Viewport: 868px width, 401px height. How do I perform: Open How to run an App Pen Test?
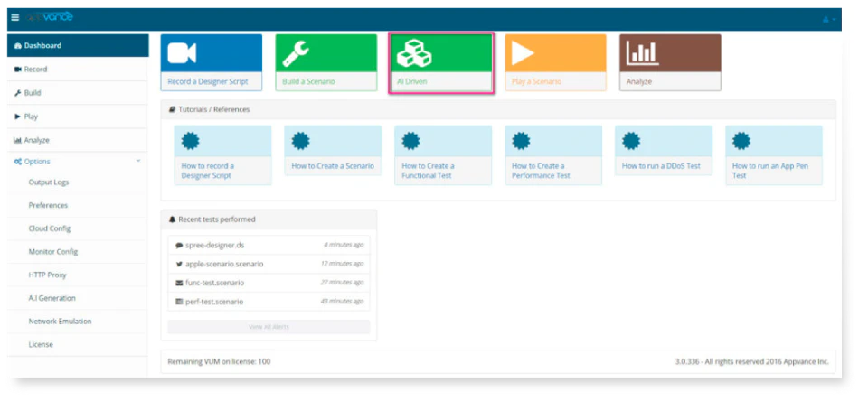pos(771,171)
